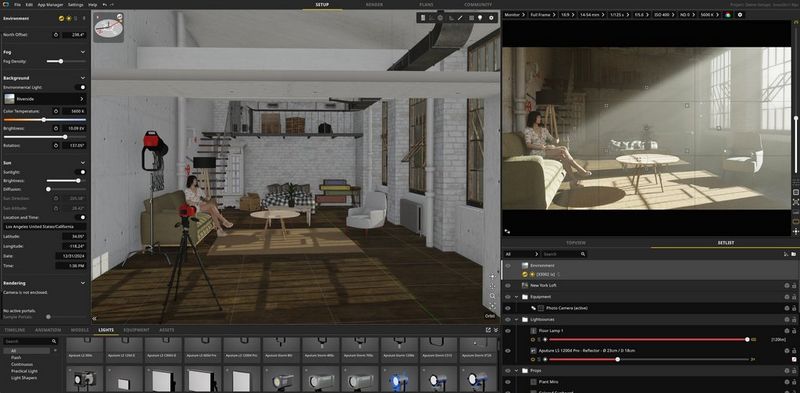Collapse the Background section
The width and height of the screenshot is (800, 393).
click(83, 78)
